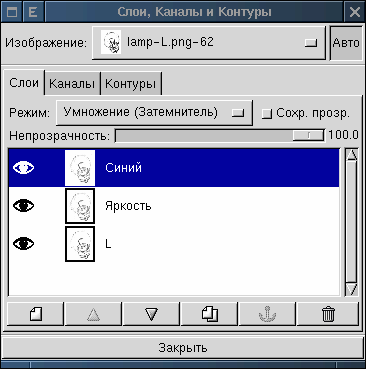The height and width of the screenshot is (369, 366).
Task: Switch to the Каналы tab
Action: click(x=72, y=84)
